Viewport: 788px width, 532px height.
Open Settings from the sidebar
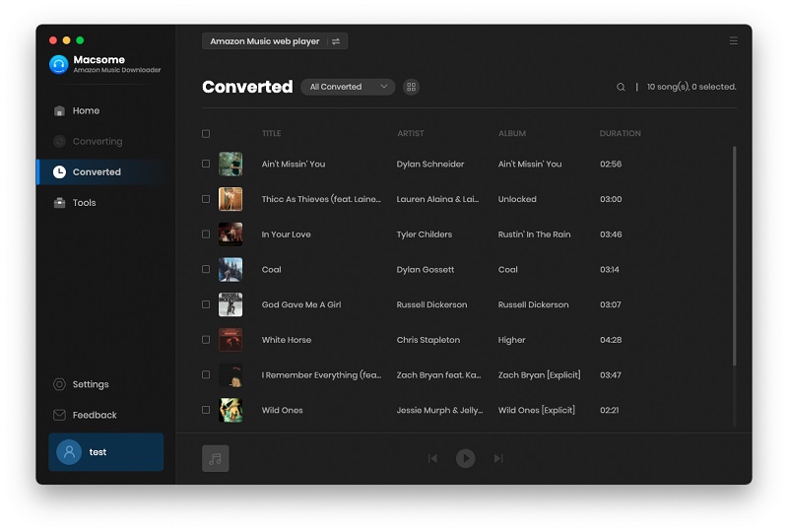point(81,384)
